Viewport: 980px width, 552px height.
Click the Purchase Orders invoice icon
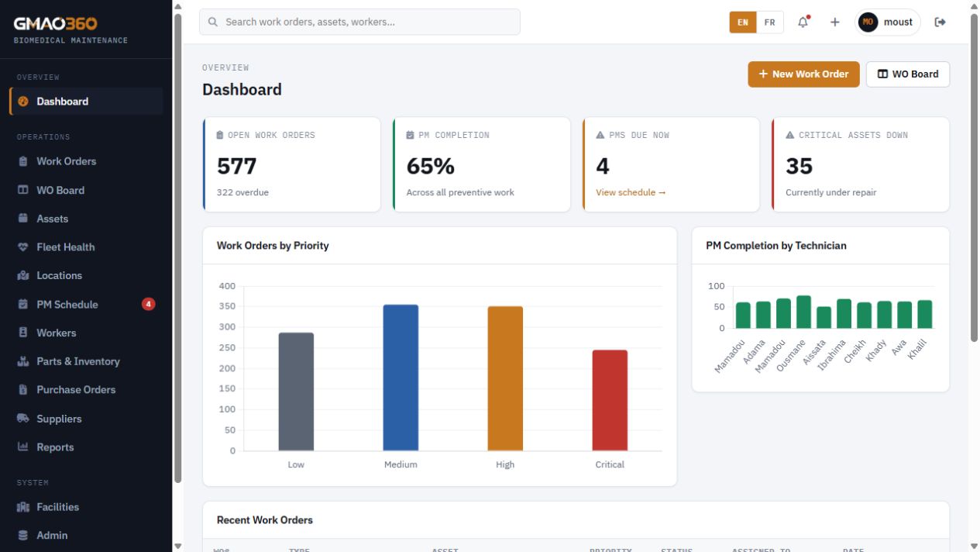pyautogui.click(x=23, y=390)
